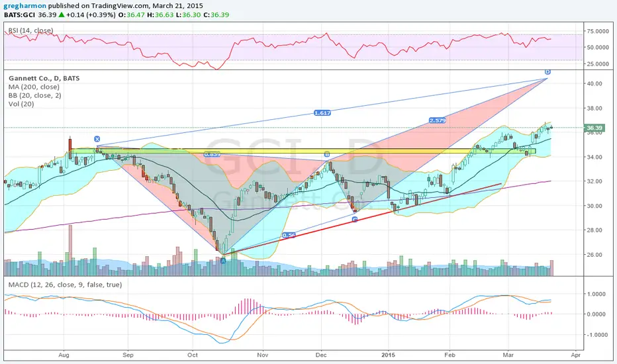Click the RSI (14, close) indicator label

30,30
